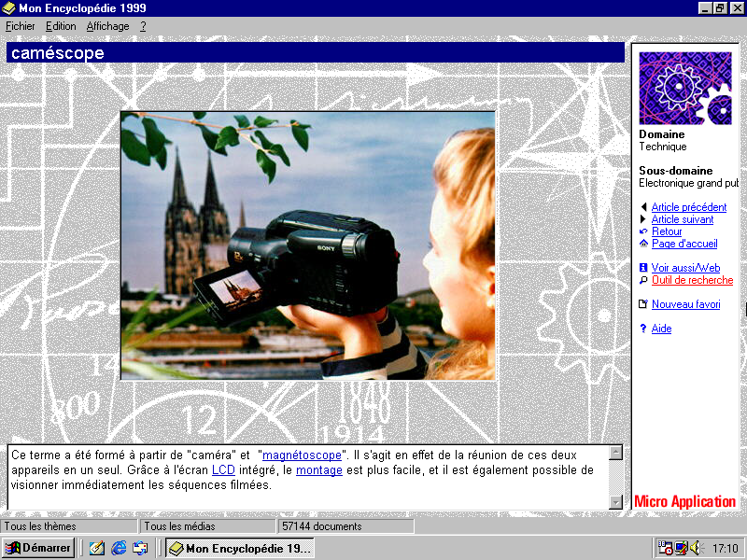Screen dimensions: 747x560
Task: Click the Article précédent link
Action: pyautogui.click(x=689, y=207)
